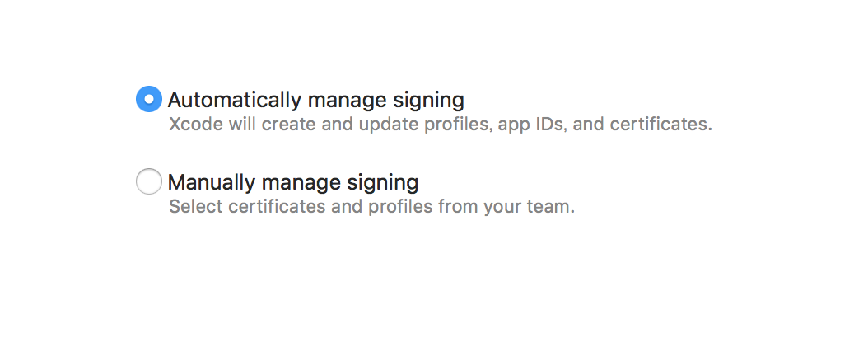Click the Xcode profiles description text
868x343 pixels.
[x=440, y=126]
